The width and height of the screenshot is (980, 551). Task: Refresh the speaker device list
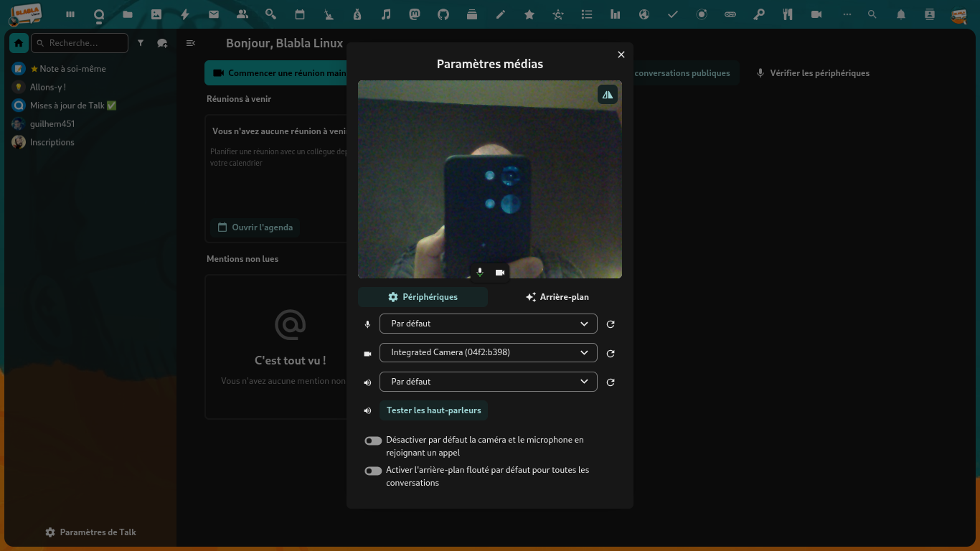[x=611, y=382]
